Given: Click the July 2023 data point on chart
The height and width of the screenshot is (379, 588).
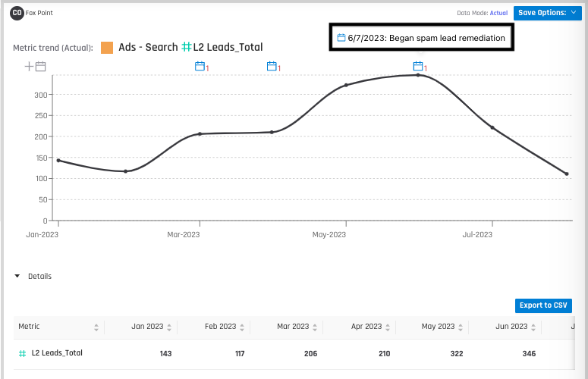Looking at the screenshot, I should 492,127.
